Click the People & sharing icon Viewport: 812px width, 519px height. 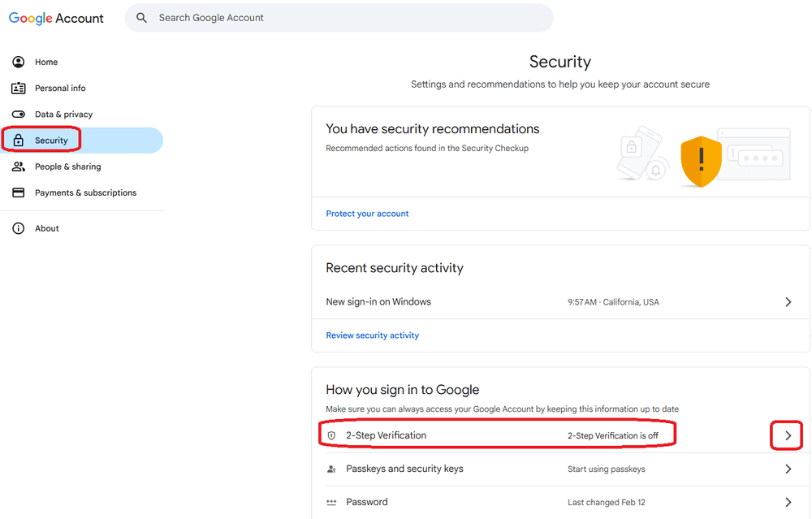[18, 167]
